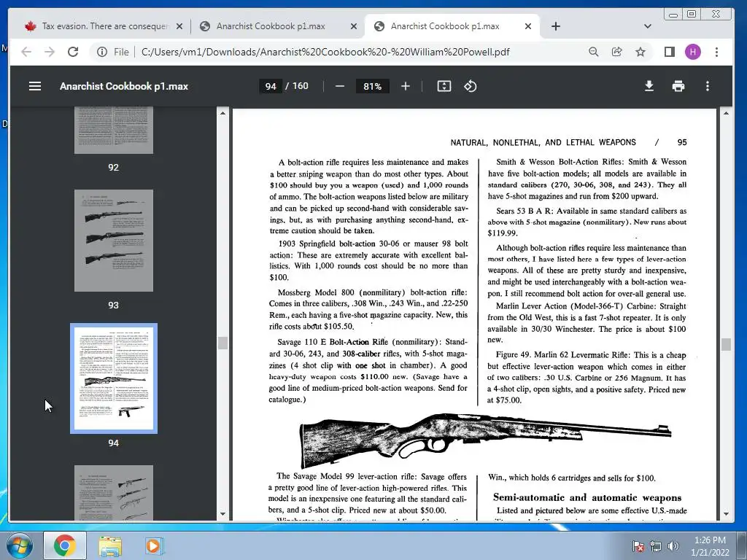Zoom out with the minus icon
747x560 pixels.
[340, 86]
